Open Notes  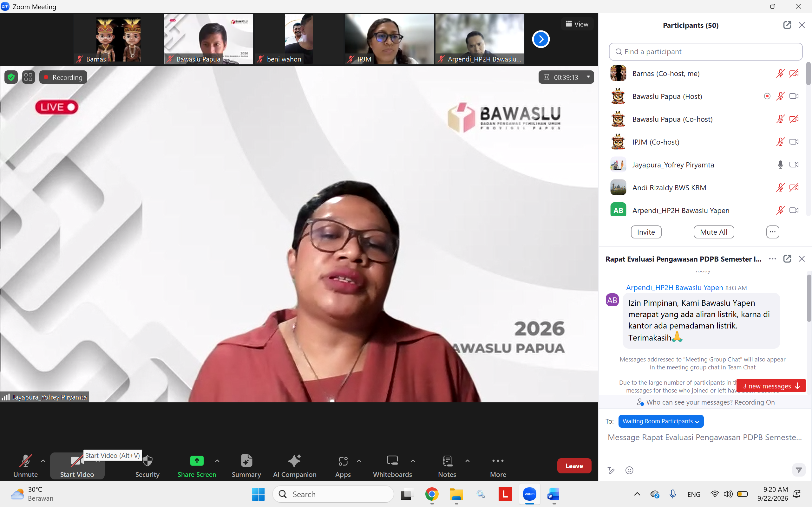[x=447, y=466]
